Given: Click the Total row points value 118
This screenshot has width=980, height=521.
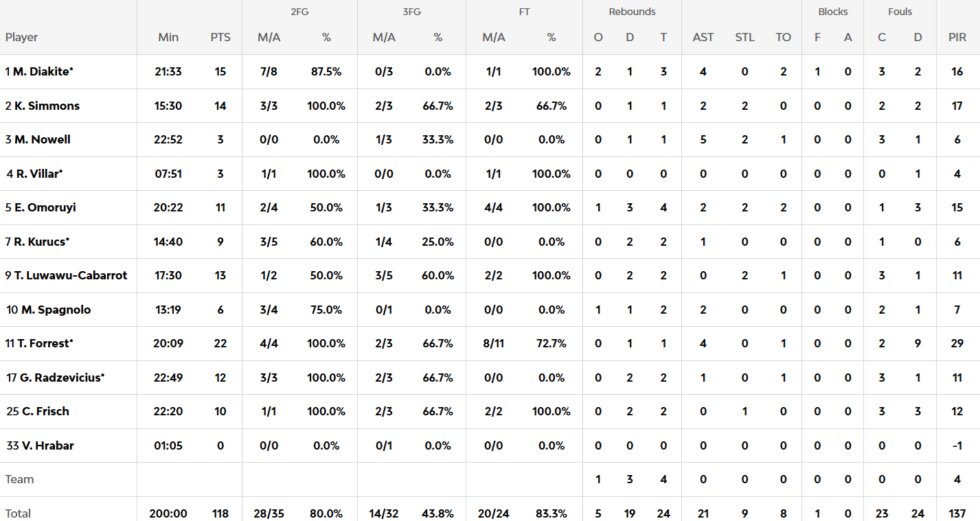Looking at the screenshot, I should point(220,513).
